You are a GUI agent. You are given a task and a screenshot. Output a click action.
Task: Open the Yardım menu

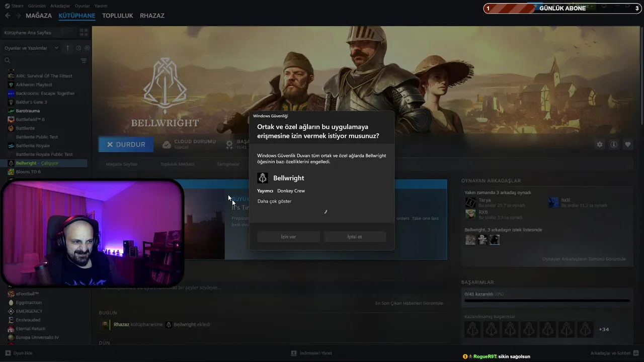[101, 6]
